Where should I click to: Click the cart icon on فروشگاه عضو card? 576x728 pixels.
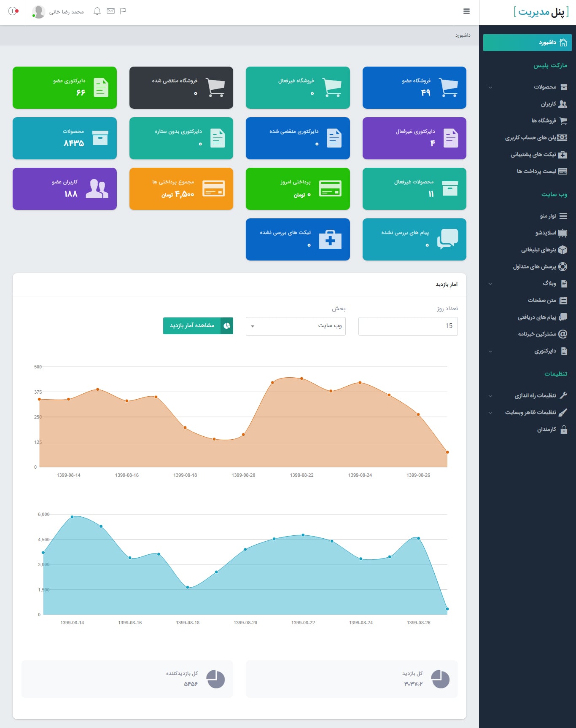[448, 88]
